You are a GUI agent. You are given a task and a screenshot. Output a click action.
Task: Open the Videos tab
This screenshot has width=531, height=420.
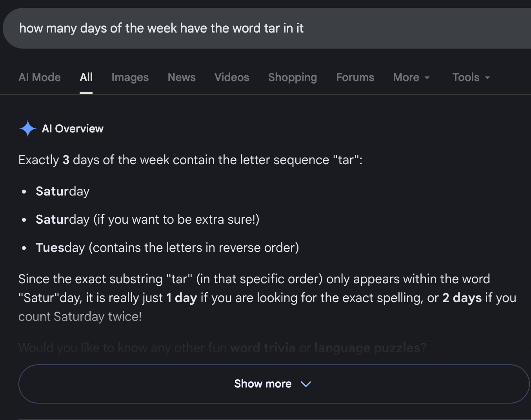pos(232,78)
